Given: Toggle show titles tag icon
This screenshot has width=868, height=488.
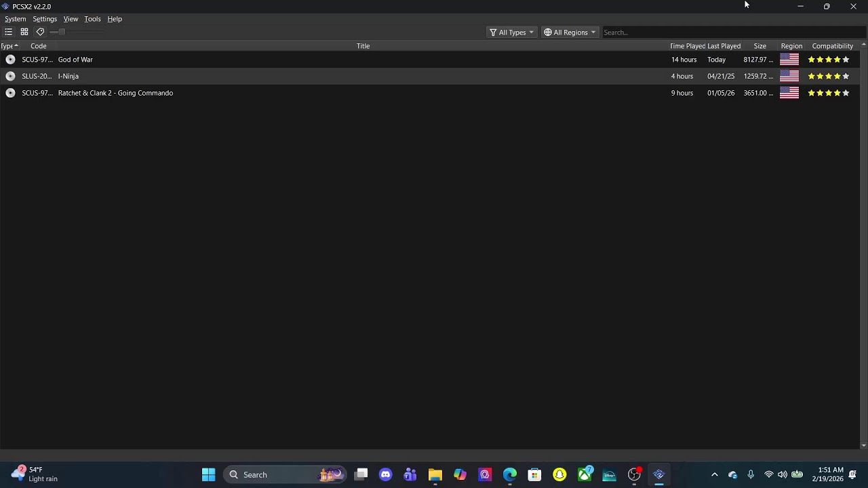Looking at the screenshot, I should pos(40,32).
